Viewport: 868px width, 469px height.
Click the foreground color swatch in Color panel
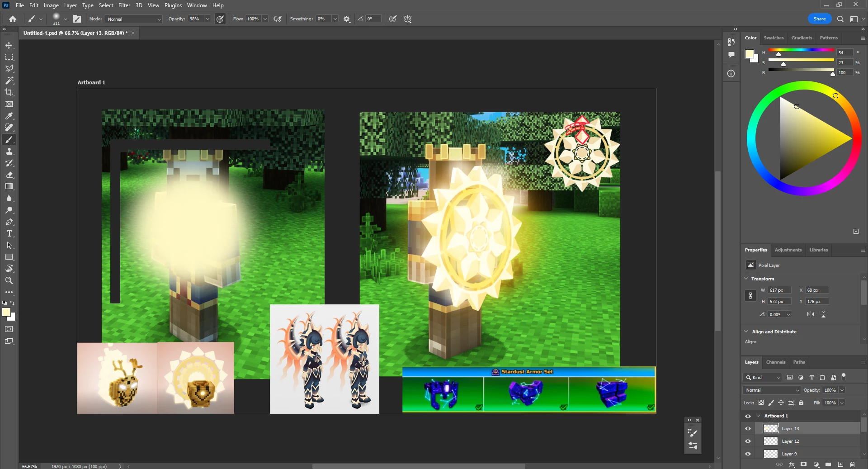pos(749,54)
